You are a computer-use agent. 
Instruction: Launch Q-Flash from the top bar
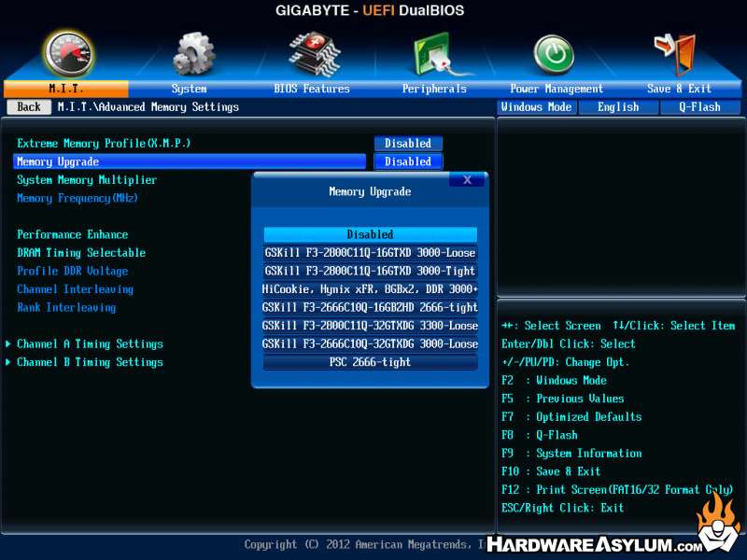click(x=699, y=107)
